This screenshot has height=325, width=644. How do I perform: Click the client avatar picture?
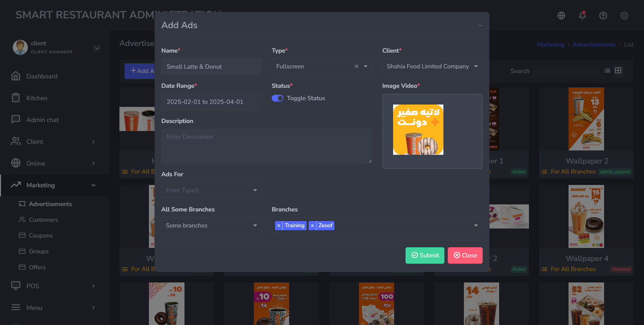[x=20, y=47]
